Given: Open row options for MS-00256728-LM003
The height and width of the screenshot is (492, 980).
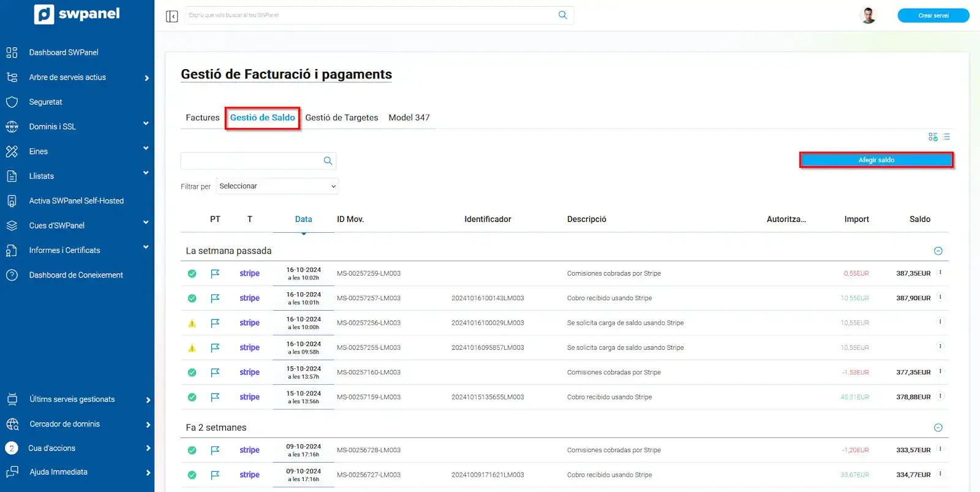Looking at the screenshot, I should [940, 449].
